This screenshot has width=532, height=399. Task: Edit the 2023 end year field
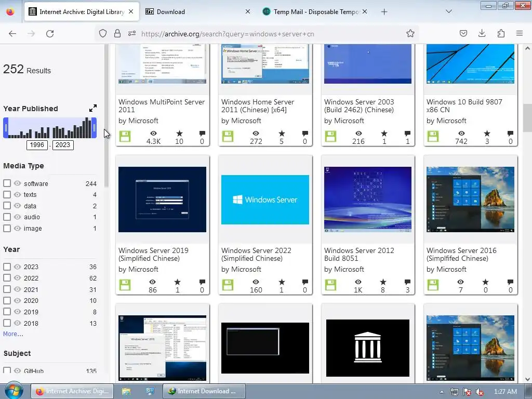pyautogui.click(x=63, y=145)
